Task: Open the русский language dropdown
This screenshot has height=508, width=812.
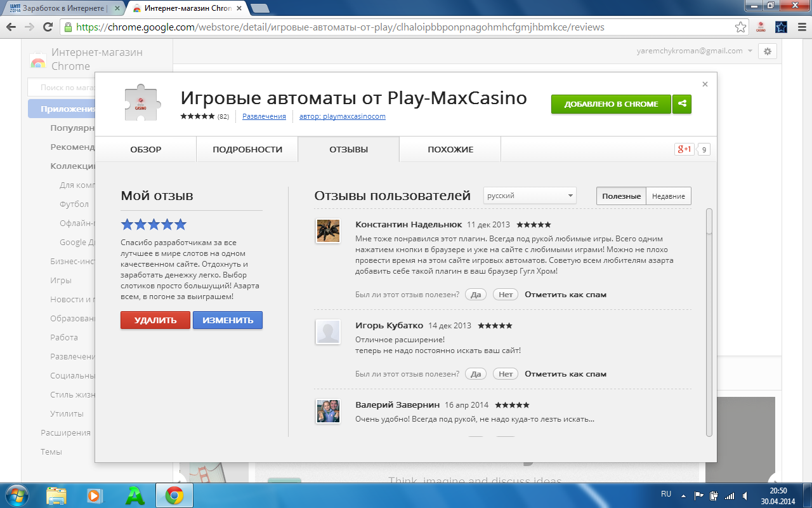Action: (x=530, y=196)
